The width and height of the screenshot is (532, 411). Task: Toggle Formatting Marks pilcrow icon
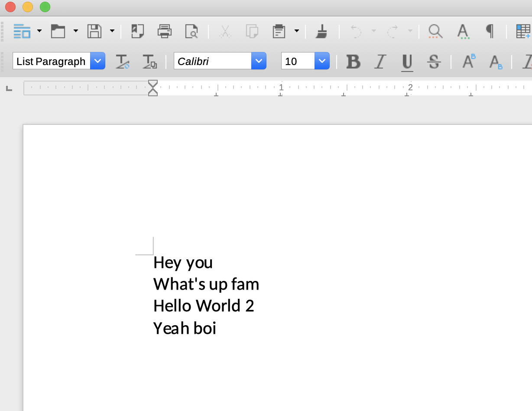pyautogui.click(x=490, y=31)
